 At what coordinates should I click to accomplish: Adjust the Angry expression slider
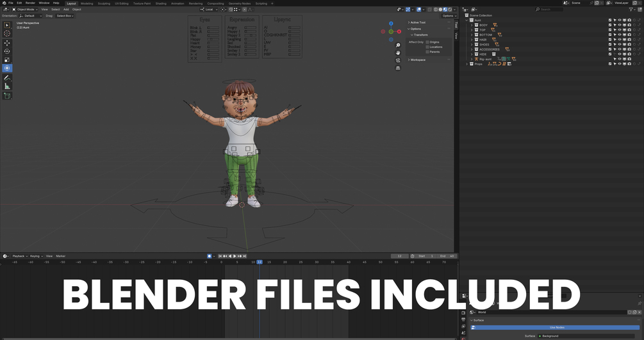[x=250, y=28]
